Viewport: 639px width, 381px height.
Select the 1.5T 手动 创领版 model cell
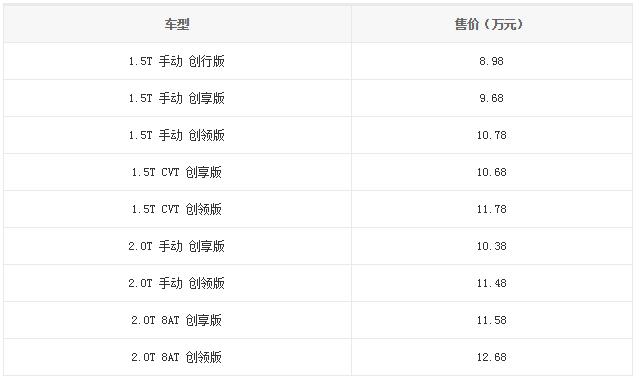[177, 135]
